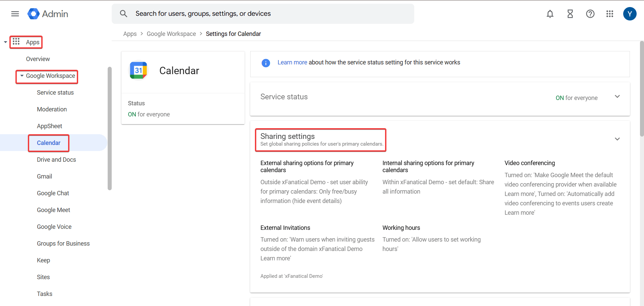Open the Apps breadcrumb link
Screen dimensions: 644x306
(x=130, y=34)
